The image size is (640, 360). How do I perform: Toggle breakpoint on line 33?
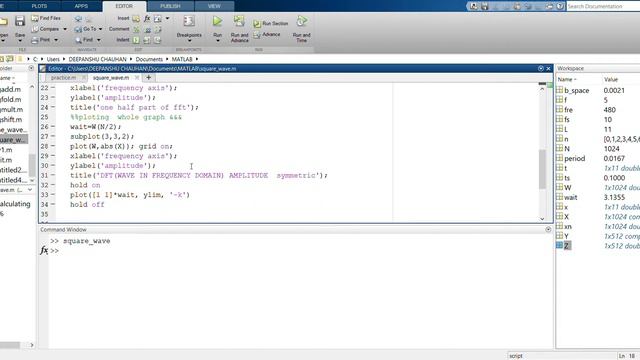[53, 195]
